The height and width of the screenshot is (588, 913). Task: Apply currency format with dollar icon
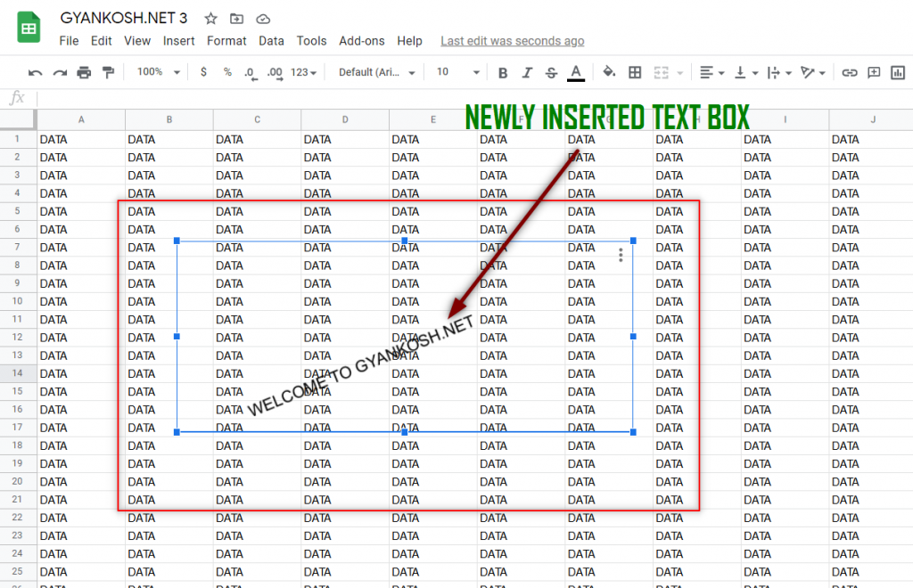coord(203,71)
